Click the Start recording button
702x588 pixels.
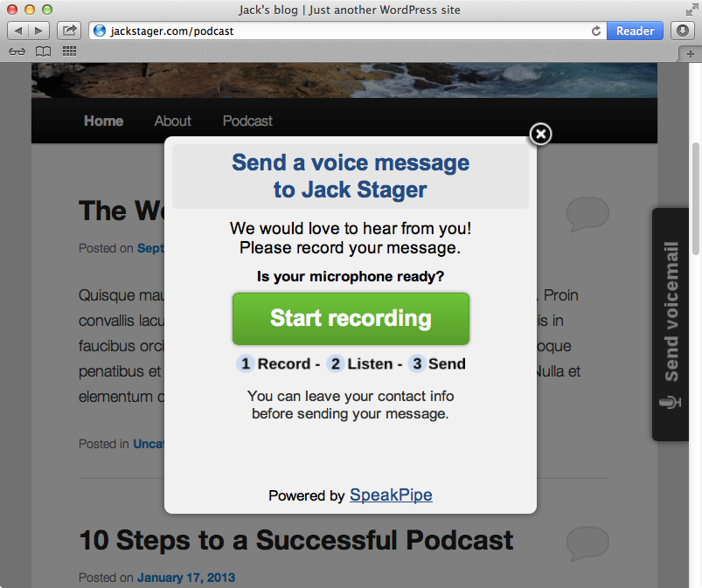351,319
